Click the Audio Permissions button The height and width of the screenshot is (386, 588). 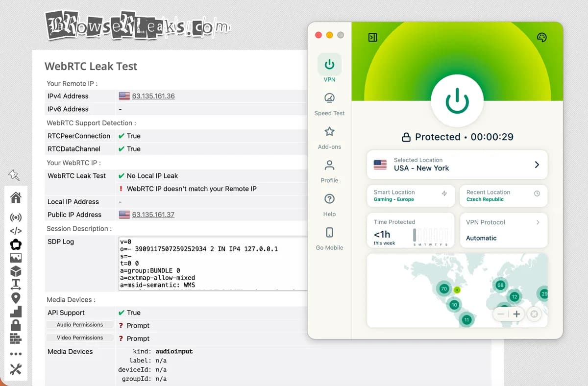click(80, 325)
